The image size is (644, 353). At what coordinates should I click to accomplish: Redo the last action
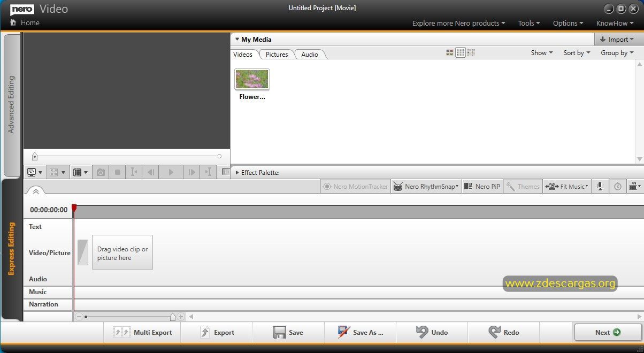tap(504, 333)
